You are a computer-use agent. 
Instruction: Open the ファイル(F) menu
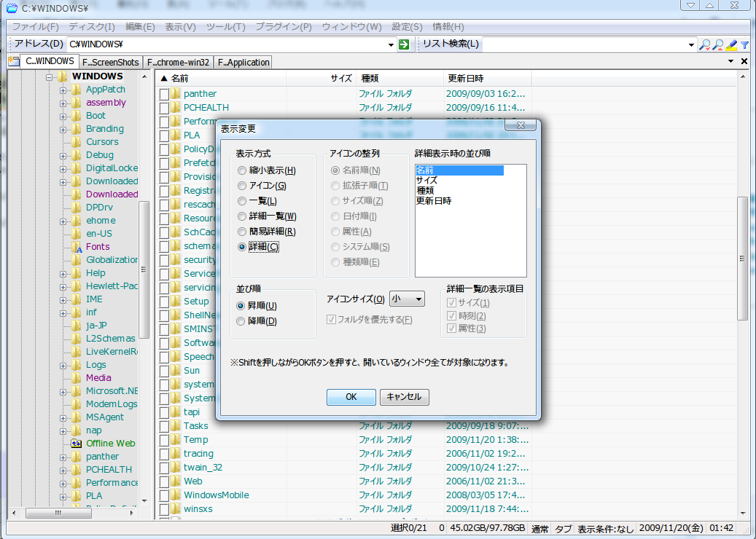pyautogui.click(x=36, y=27)
